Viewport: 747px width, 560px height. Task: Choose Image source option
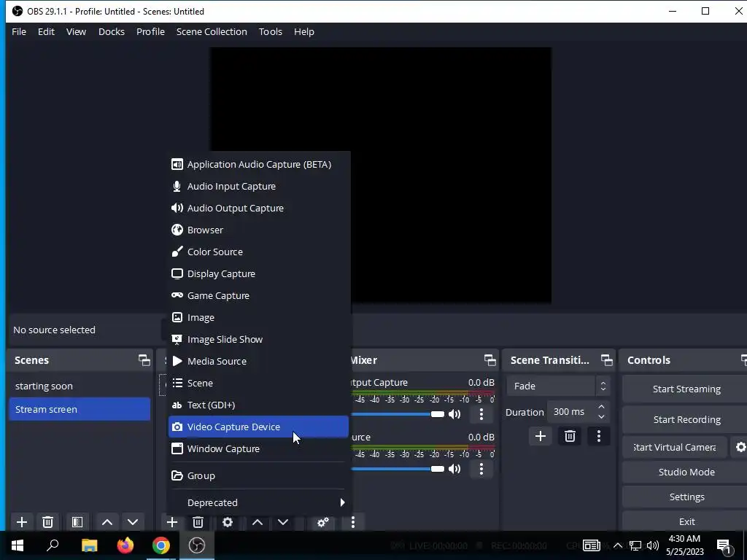coord(258,318)
